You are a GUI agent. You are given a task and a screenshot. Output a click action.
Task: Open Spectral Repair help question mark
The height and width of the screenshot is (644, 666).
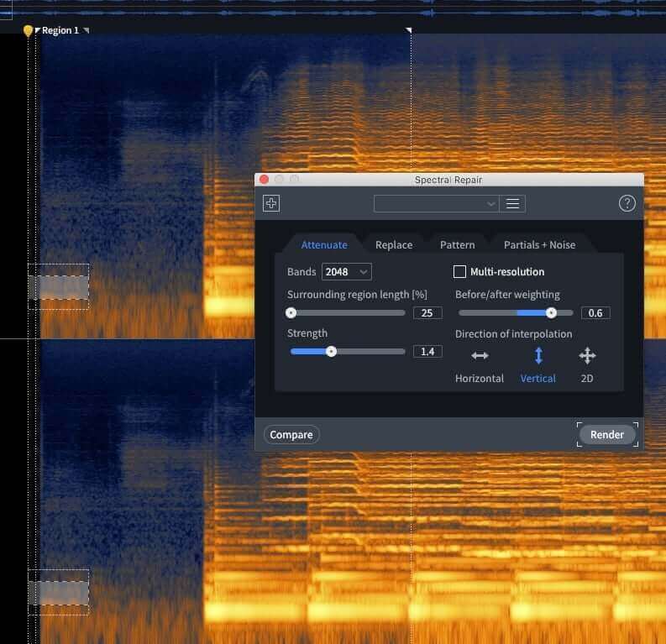tap(627, 203)
